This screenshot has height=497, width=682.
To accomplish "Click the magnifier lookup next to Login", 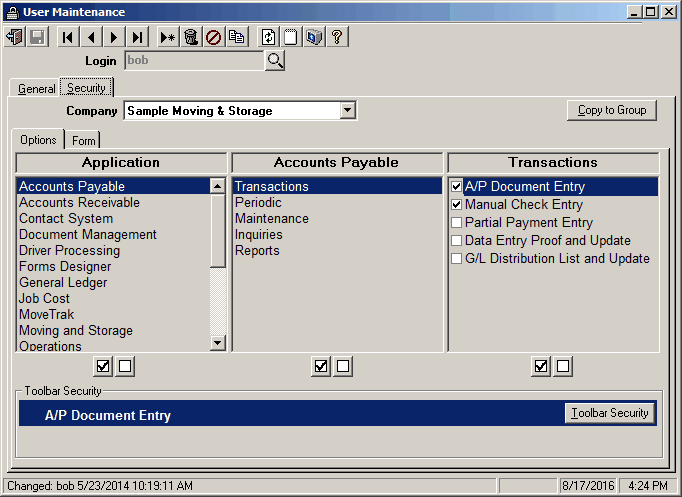I will click(275, 60).
